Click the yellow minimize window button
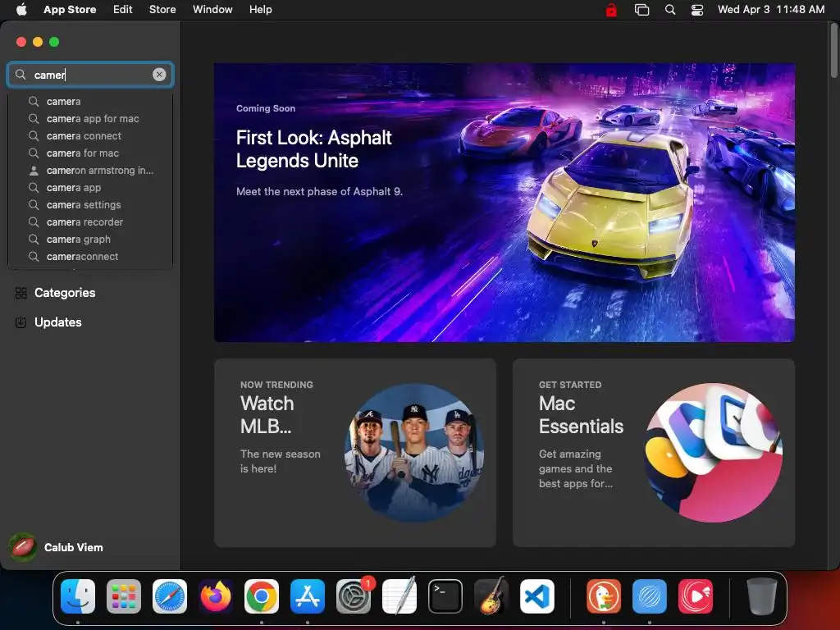 coord(38,42)
